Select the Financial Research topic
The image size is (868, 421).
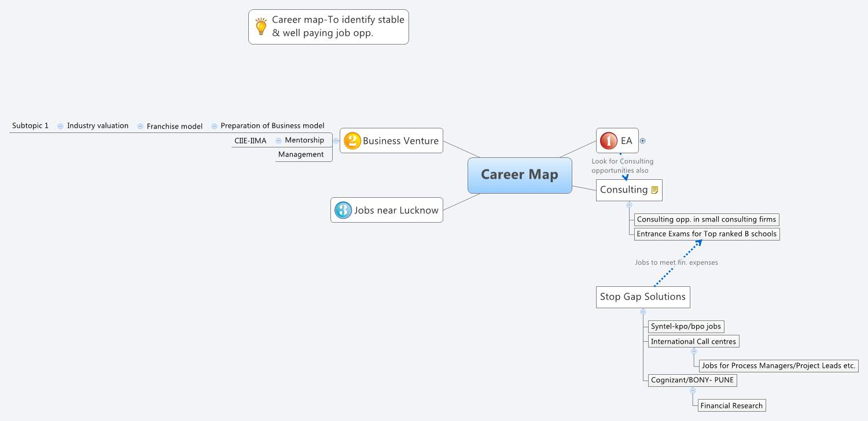tap(731, 405)
